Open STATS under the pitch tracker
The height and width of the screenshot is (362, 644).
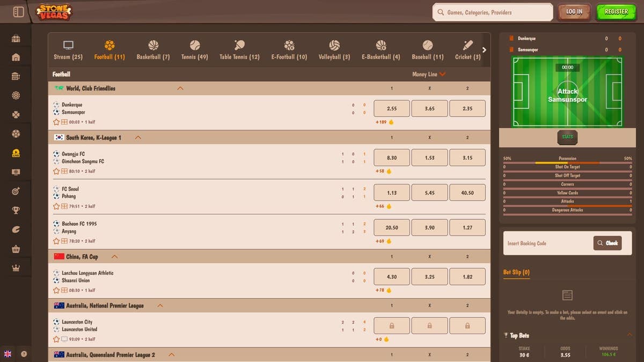pyautogui.click(x=567, y=137)
